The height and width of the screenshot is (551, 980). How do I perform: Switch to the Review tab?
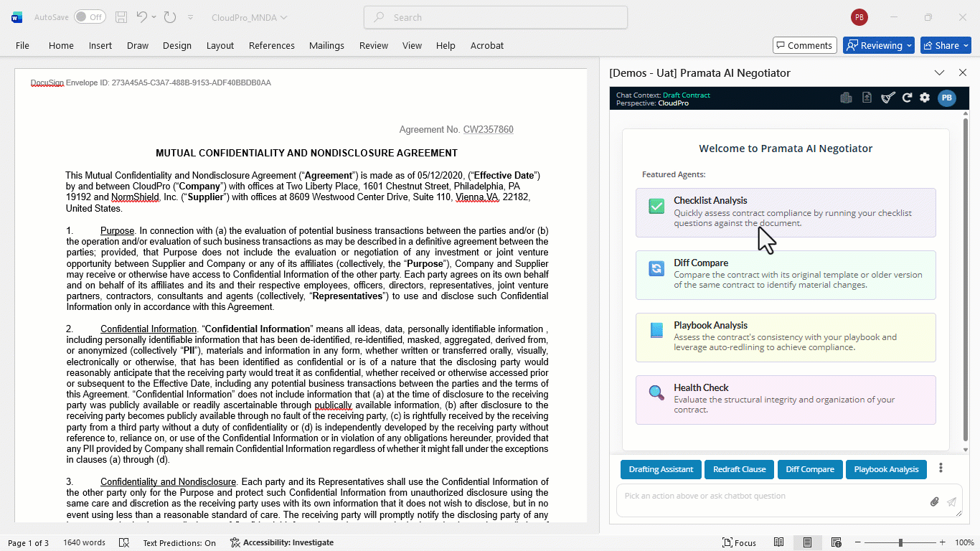click(374, 45)
